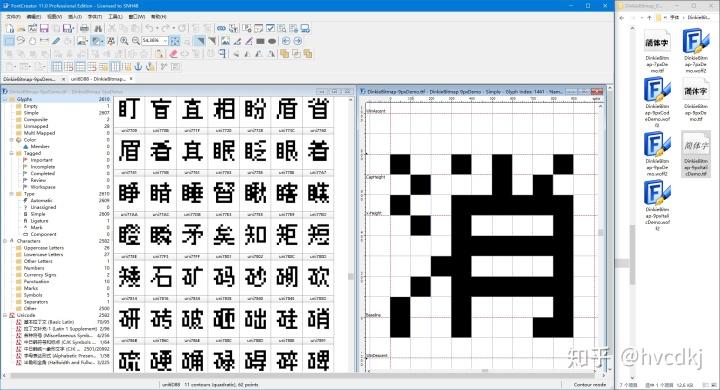Select DinkieBitmap-7pxDemo.ttf file in Explorer
Screen dimensions: 720x390
pos(657,51)
